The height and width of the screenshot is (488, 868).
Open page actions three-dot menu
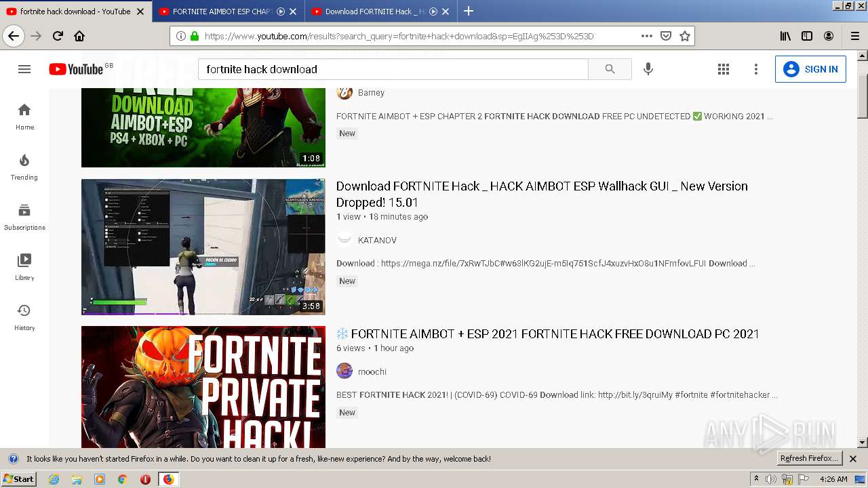coord(647,36)
